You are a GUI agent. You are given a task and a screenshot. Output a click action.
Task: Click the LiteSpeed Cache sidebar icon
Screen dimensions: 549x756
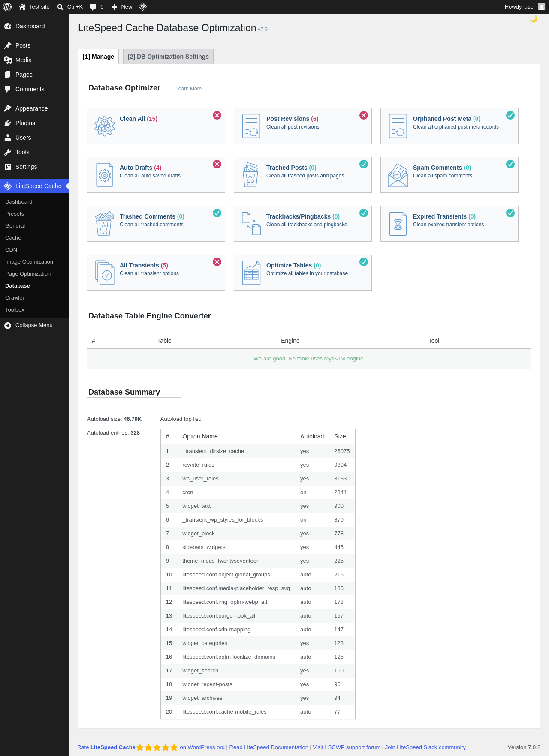8,186
